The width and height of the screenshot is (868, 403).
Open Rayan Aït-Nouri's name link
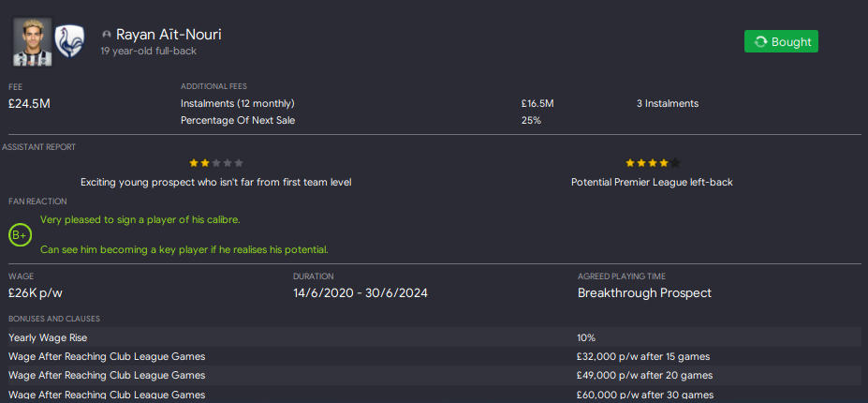click(x=169, y=35)
